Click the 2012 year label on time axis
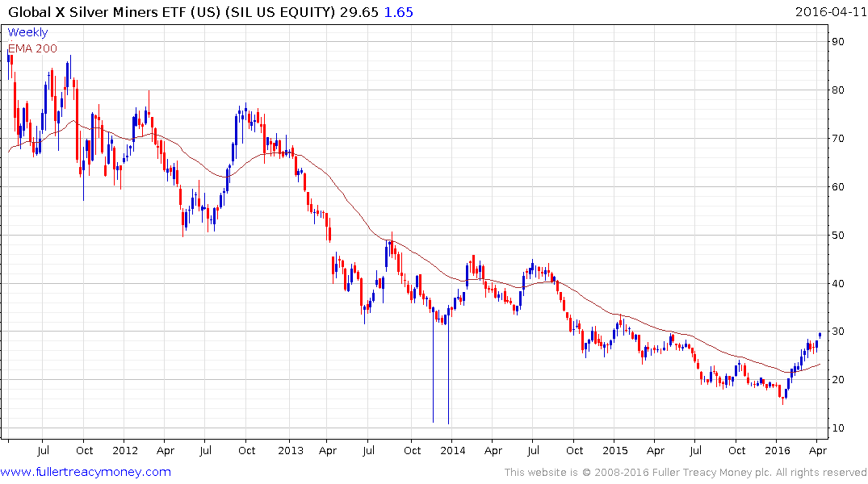This screenshot has width=868, height=484. click(125, 450)
